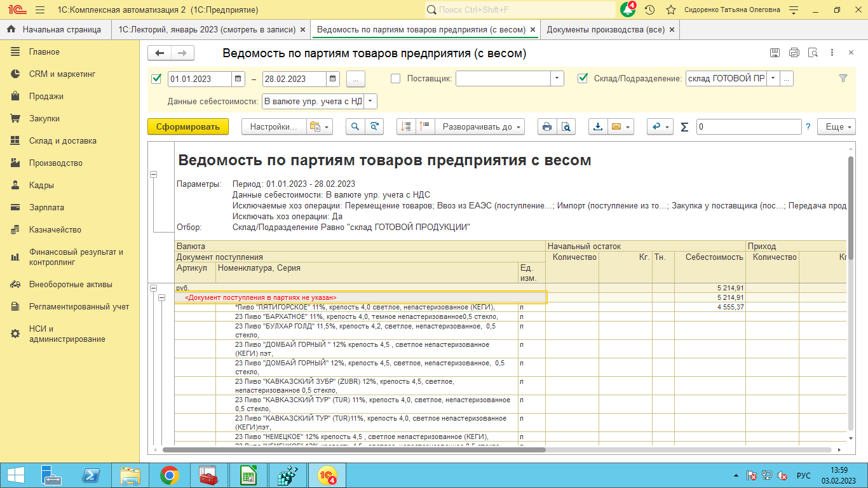This screenshot has height=488, width=868.
Task: Launch PowerShell from the taskbar
Action: 91,475
